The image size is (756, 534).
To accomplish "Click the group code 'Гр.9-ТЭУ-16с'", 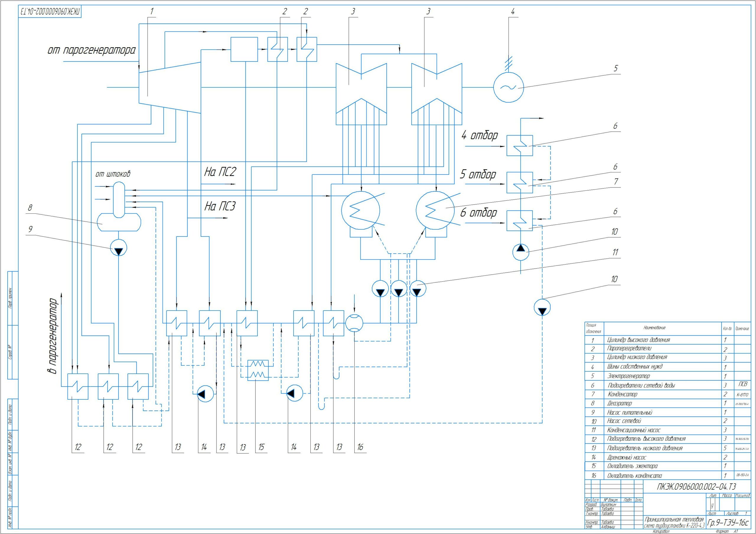I will click(x=728, y=522).
